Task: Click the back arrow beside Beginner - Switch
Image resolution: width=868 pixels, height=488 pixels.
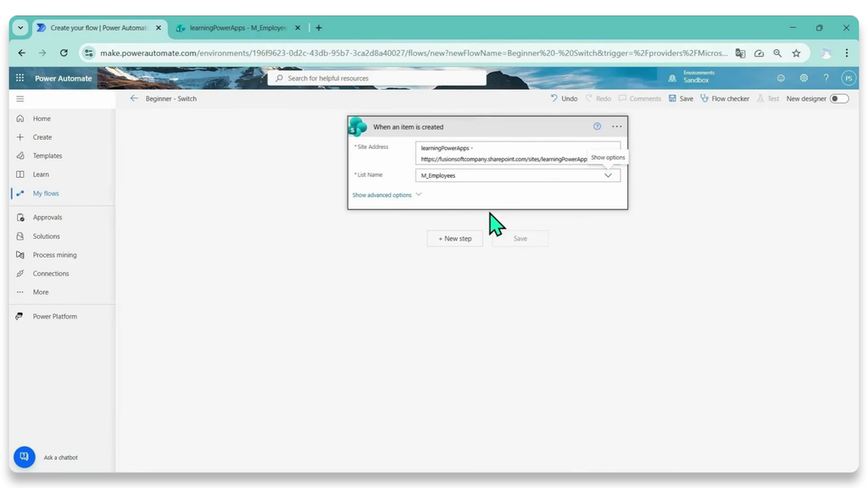Action: pos(134,98)
